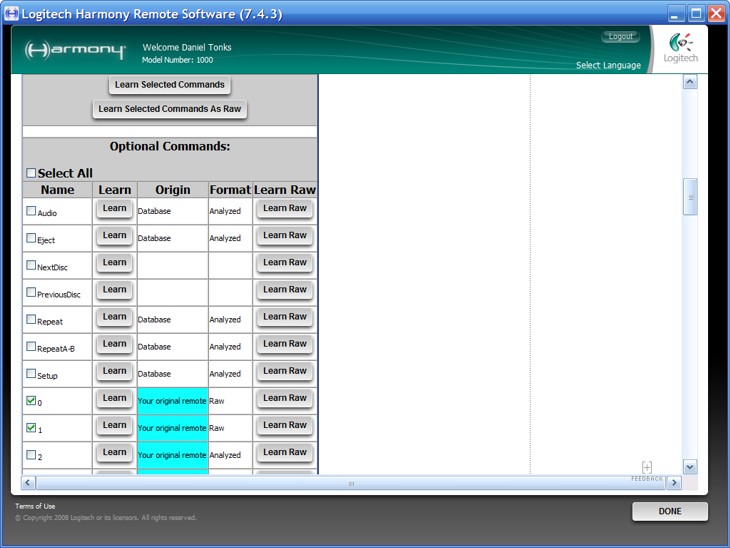
Task: Click Learn Raw for RepeatA-B
Action: click(285, 344)
